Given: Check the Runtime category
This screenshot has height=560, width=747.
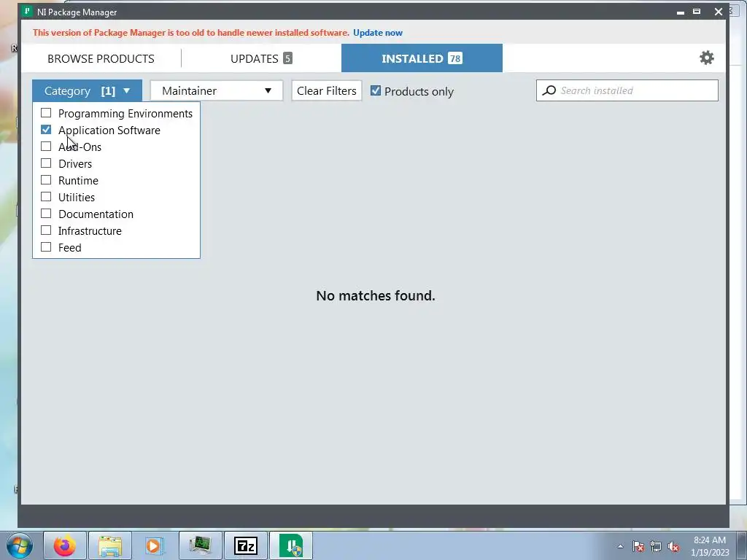Looking at the screenshot, I should coord(46,180).
